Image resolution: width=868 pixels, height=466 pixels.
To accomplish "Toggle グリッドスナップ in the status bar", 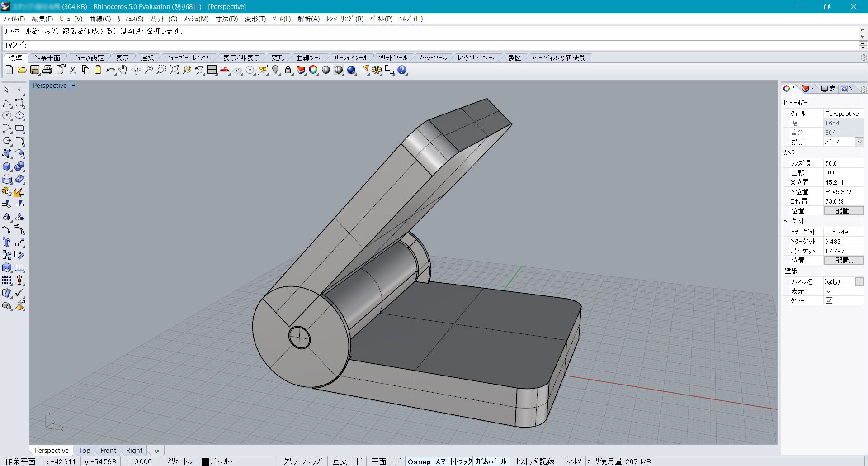I will coord(302,461).
